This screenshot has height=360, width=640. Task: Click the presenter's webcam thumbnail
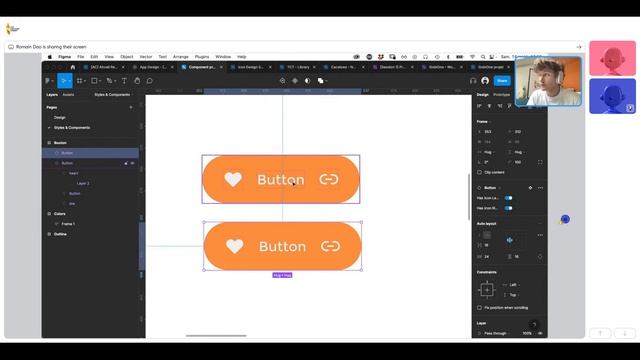pos(548,82)
